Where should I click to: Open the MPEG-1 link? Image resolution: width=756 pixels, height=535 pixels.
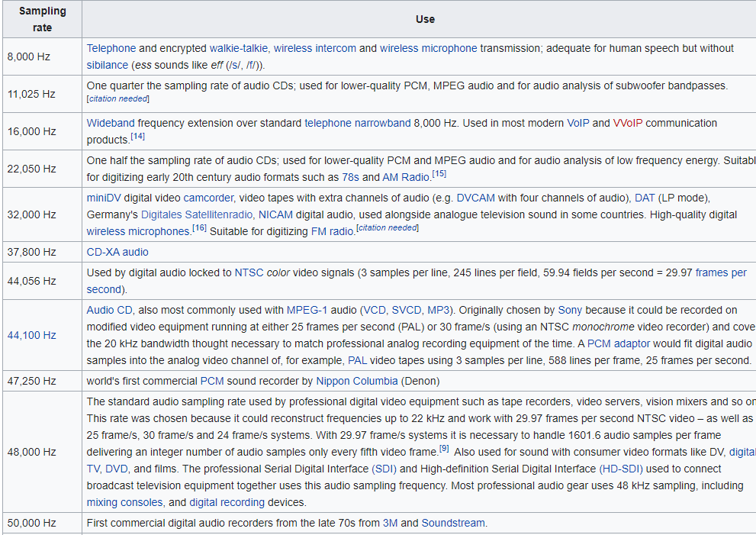307,310
